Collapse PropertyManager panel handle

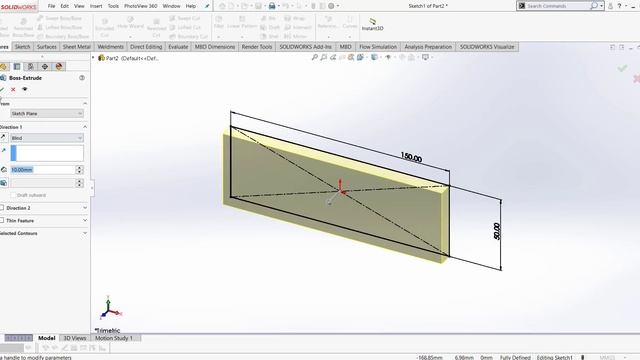point(92,188)
